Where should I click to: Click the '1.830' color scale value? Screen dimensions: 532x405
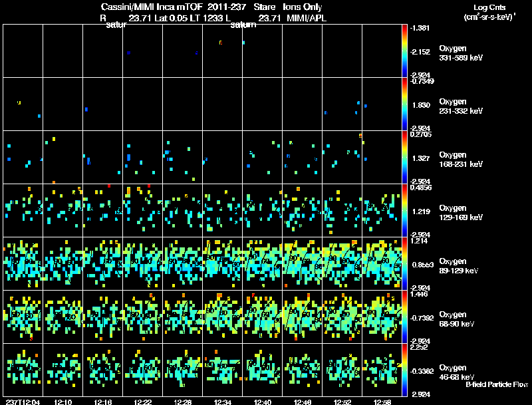pos(421,105)
